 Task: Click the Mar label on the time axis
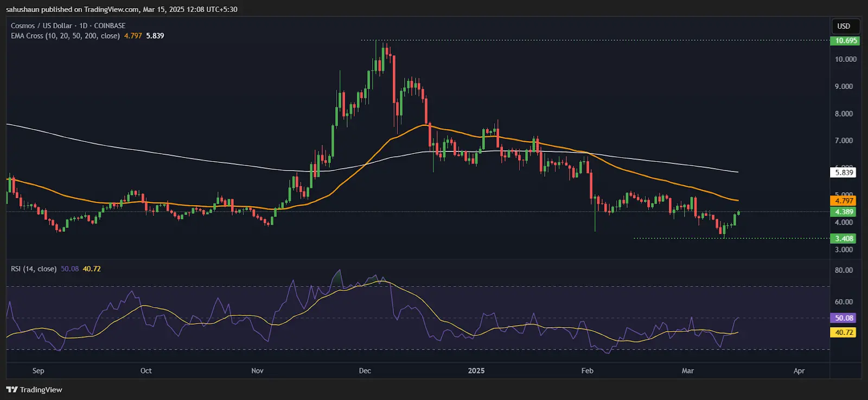[x=687, y=371]
